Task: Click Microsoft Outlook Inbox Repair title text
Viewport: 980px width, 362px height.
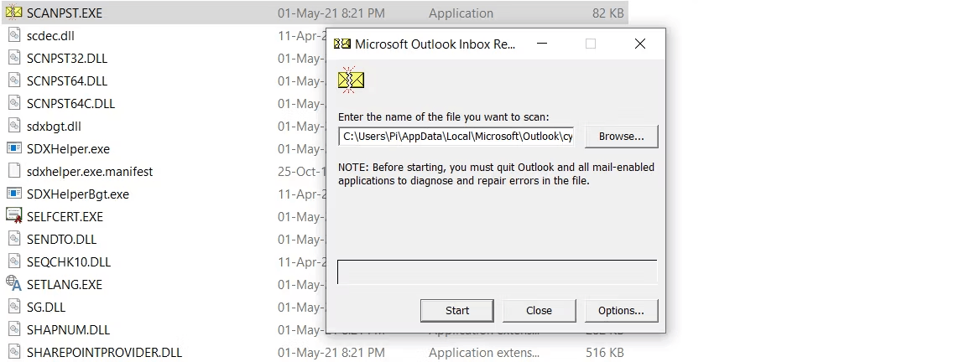Action: pos(435,44)
